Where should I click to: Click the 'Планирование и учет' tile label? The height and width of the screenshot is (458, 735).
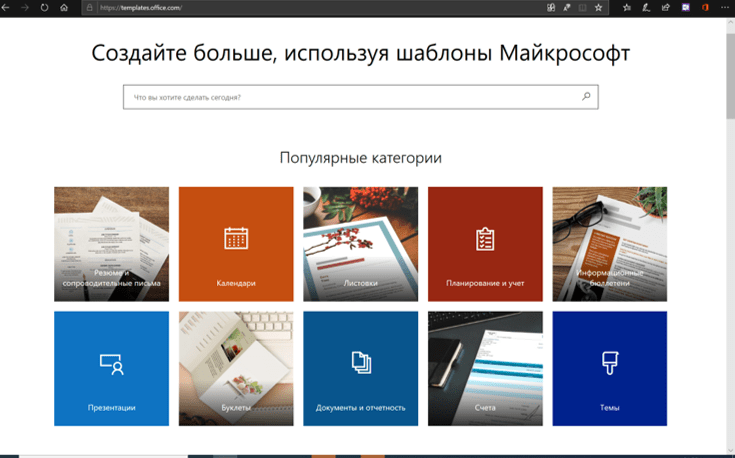pos(485,283)
